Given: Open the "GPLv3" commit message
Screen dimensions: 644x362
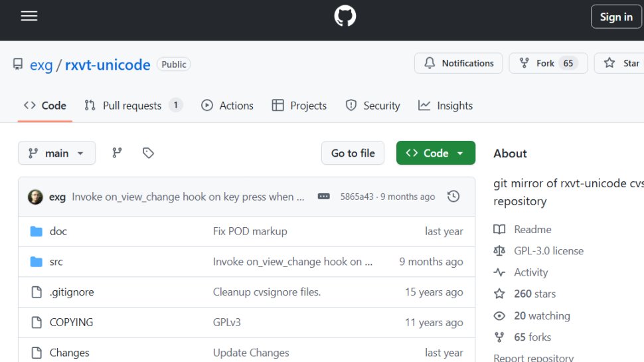Looking at the screenshot, I should tap(226, 323).
